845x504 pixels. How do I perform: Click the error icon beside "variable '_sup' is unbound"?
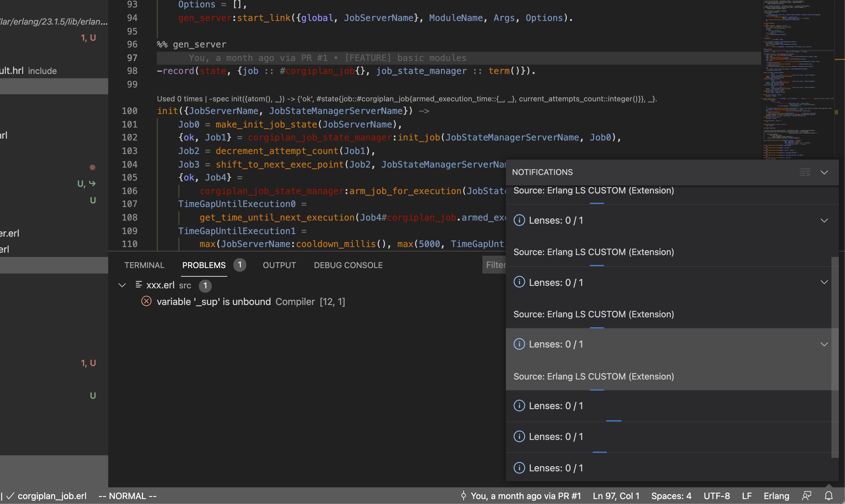click(146, 301)
